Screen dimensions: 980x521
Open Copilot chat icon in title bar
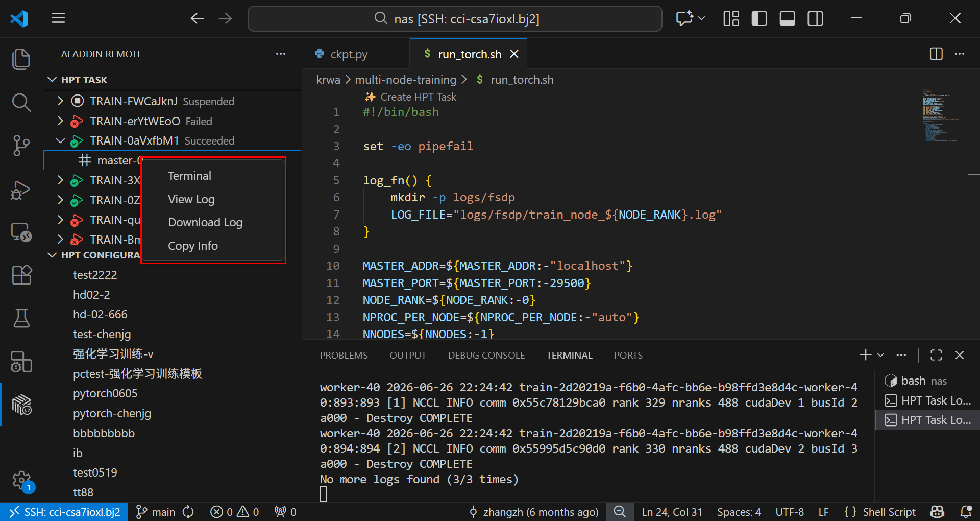[x=684, y=18]
